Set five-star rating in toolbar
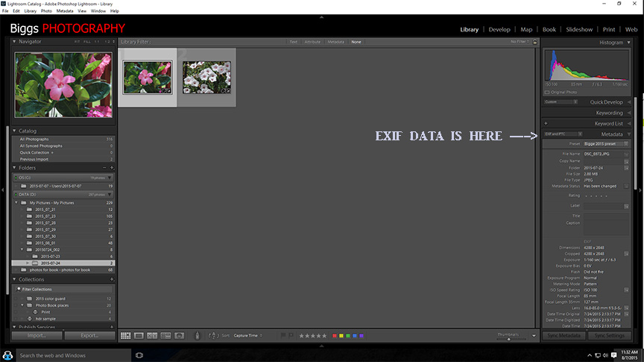The height and width of the screenshot is (362, 644). pyautogui.click(x=324, y=336)
